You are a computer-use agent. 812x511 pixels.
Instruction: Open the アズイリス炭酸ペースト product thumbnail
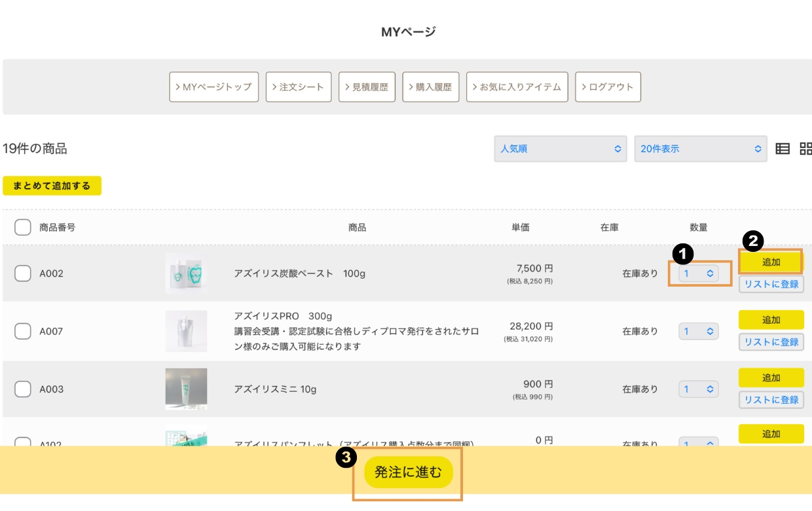point(186,273)
